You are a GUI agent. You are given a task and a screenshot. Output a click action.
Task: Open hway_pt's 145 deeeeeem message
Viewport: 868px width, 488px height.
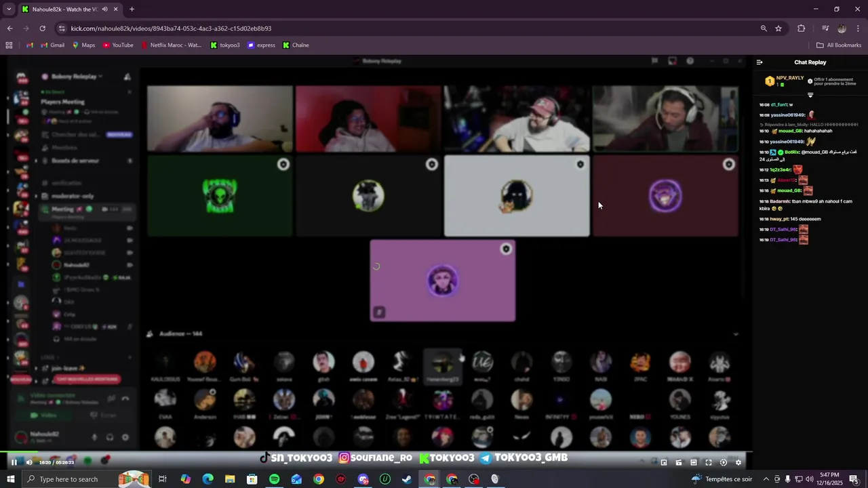click(790, 219)
